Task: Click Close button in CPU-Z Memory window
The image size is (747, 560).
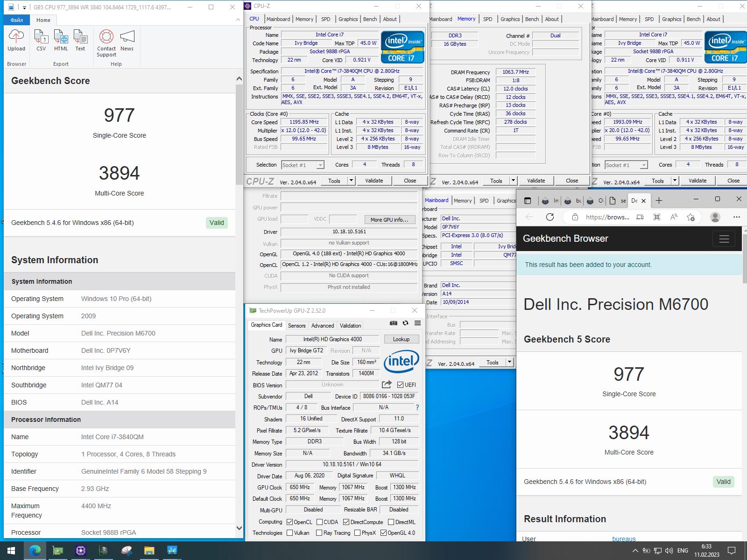Action: (x=572, y=181)
